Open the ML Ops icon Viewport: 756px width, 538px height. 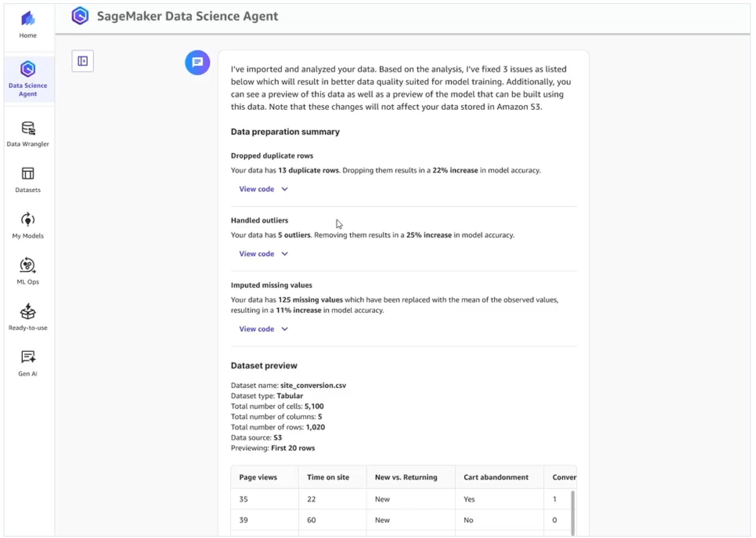pos(28,265)
